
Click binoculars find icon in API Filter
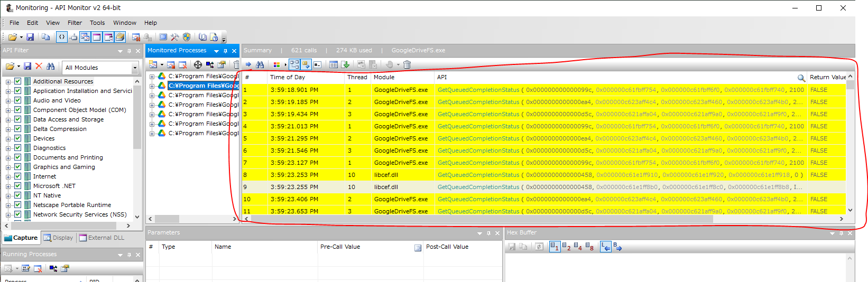(51, 66)
